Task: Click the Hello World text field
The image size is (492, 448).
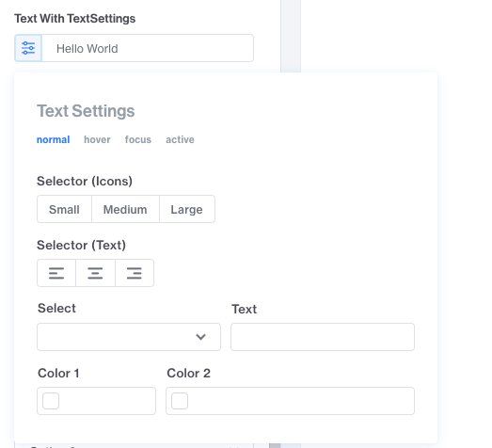Action: coord(148,48)
